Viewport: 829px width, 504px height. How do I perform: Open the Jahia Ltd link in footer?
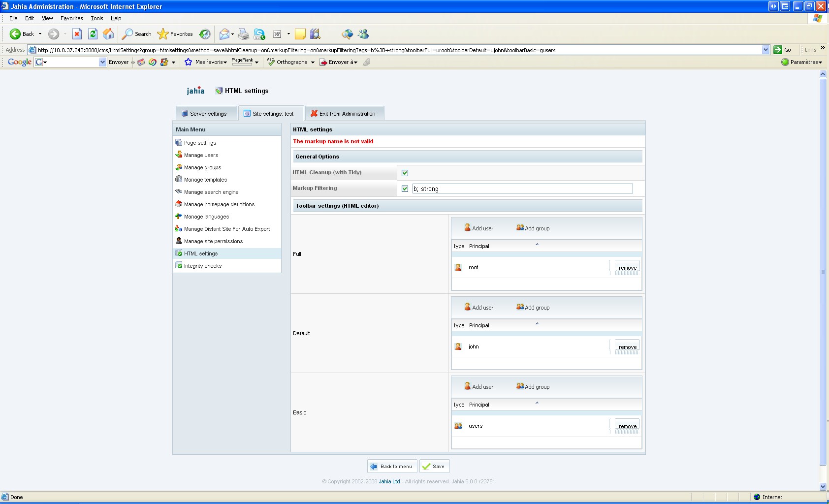(389, 481)
